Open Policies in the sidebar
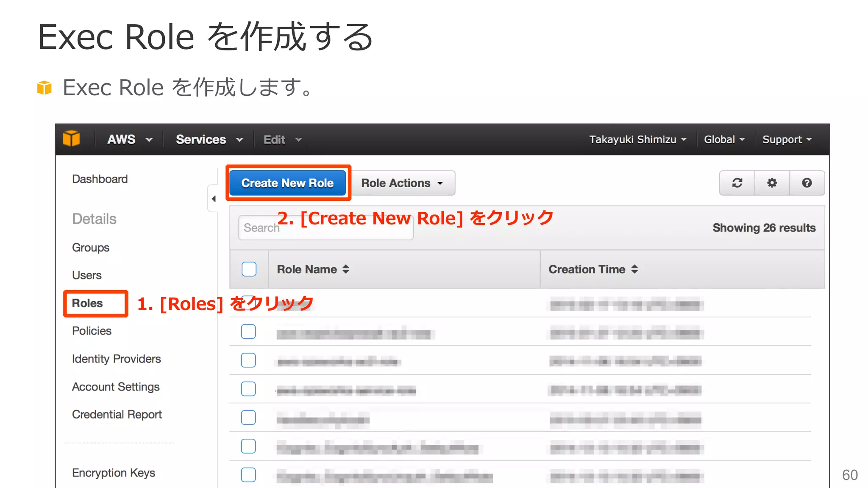The image size is (868, 488). coord(92,331)
